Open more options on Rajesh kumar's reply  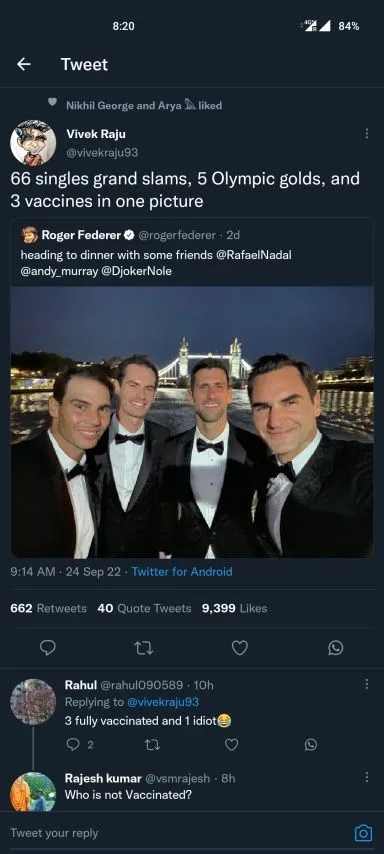pyautogui.click(x=367, y=777)
